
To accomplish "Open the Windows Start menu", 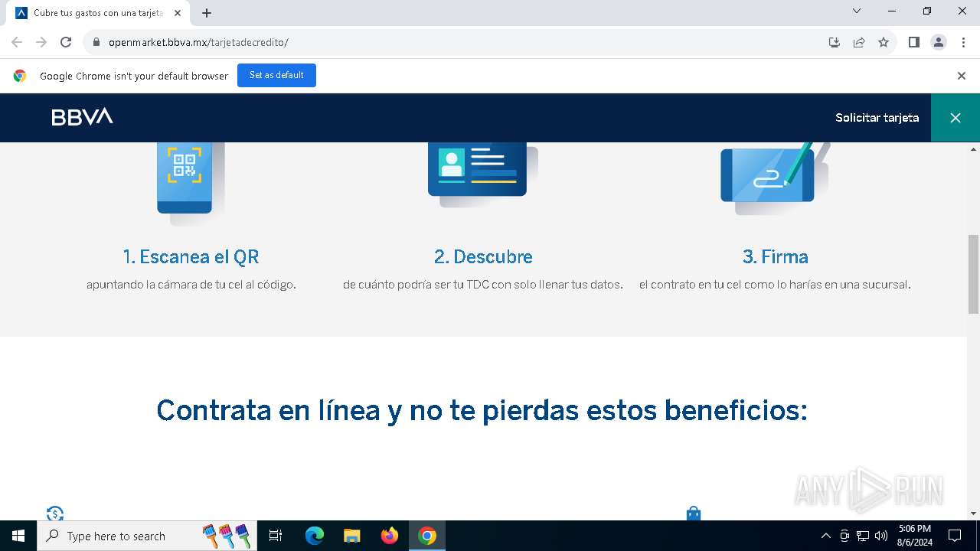I will click(18, 536).
